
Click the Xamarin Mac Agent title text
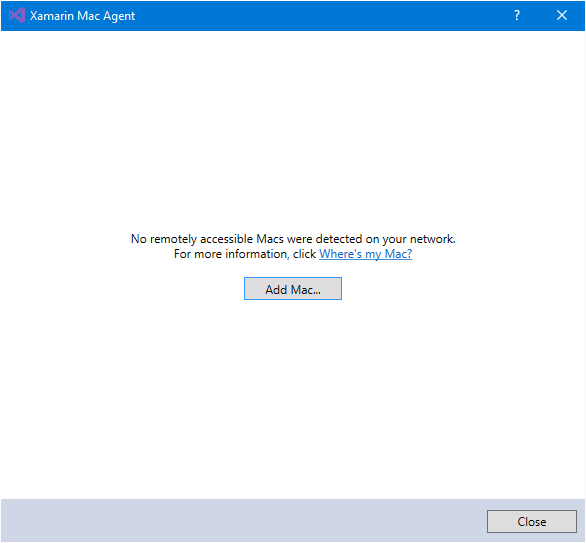coord(82,16)
